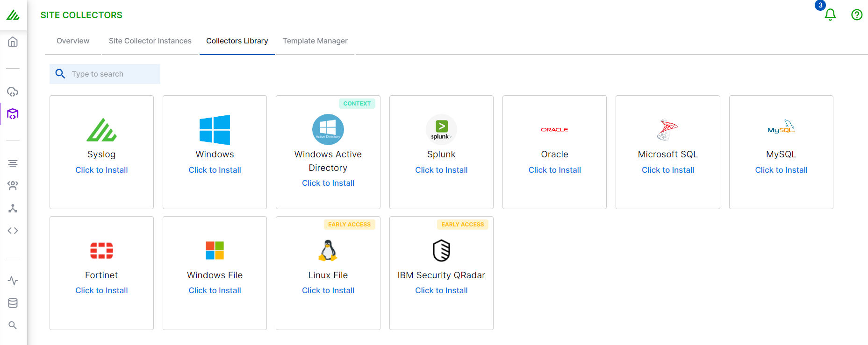Open the cloud code icon in sidebar
Screen dimensions: 868x345
click(13, 92)
